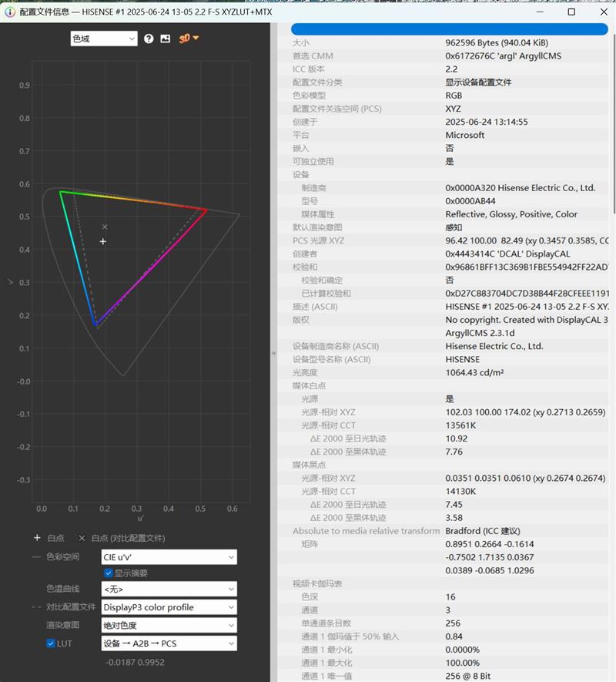Click the plus white point marker in plot
Viewport: 616px width, 682px height.
pyautogui.click(x=103, y=242)
